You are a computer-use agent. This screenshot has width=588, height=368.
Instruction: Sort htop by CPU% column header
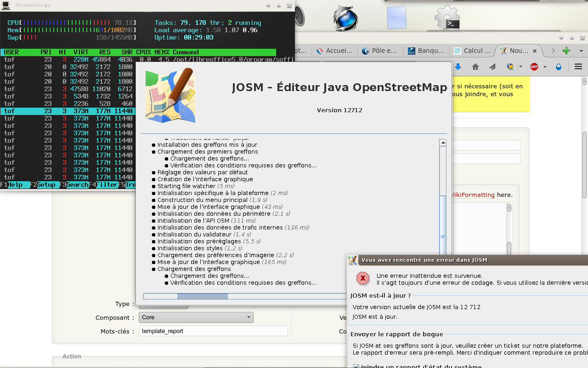point(143,52)
